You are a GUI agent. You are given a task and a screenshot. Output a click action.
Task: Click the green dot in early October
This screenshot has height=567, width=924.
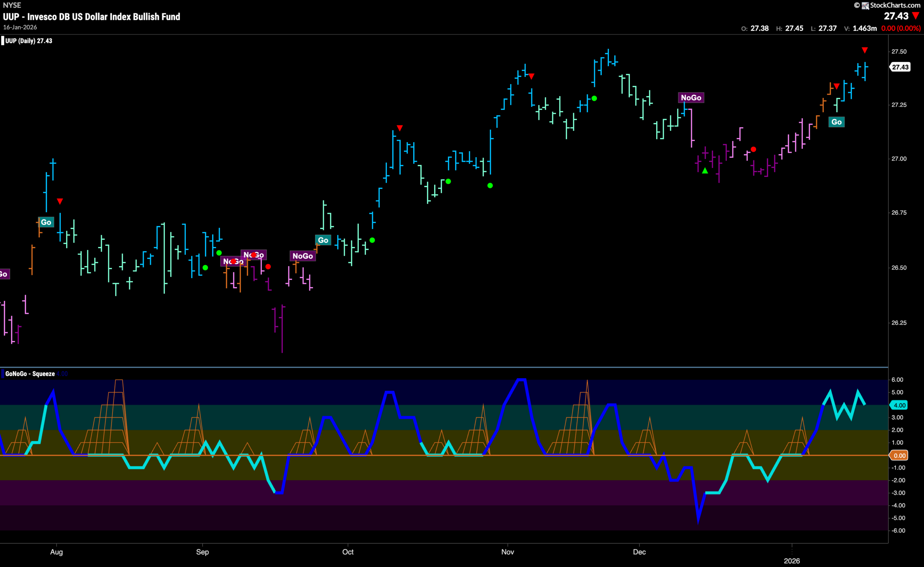[372, 240]
